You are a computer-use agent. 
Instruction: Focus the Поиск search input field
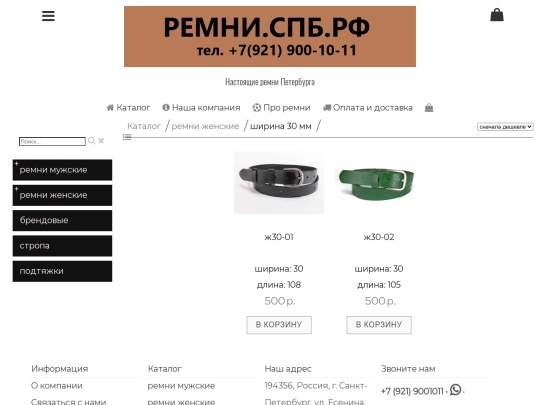coord(52,141)
